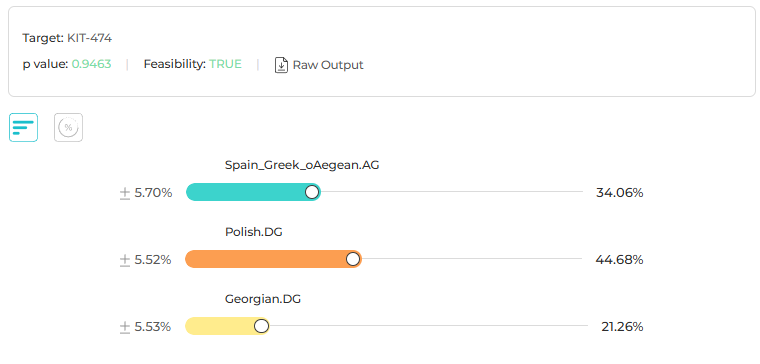
Task: Select the Georgian.DG source label
Action: click(263, 299)
